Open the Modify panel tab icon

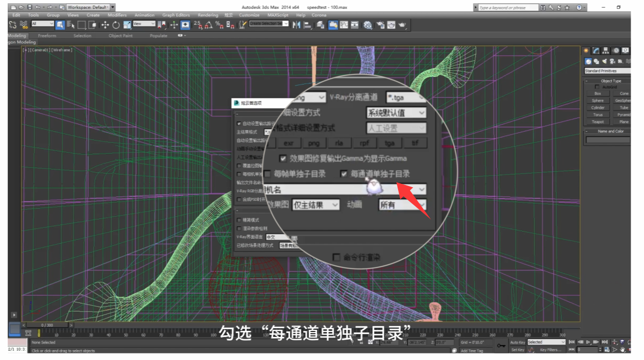596,50
